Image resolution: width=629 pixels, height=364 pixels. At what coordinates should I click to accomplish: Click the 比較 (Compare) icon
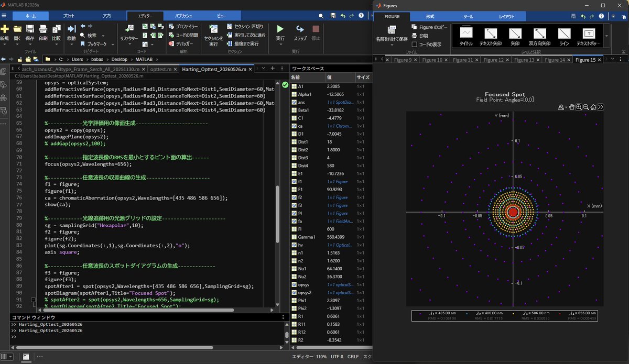[56, 28]
